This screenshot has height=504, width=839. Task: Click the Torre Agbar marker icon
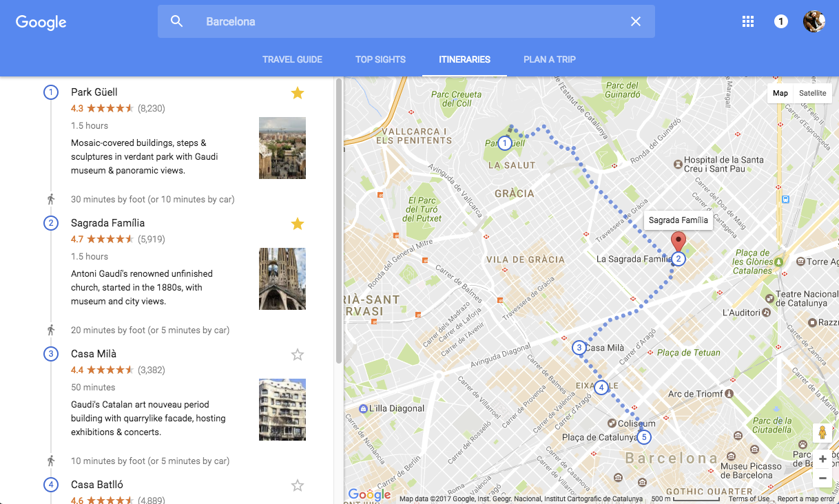pyautogui.click(x=800, y=262)
